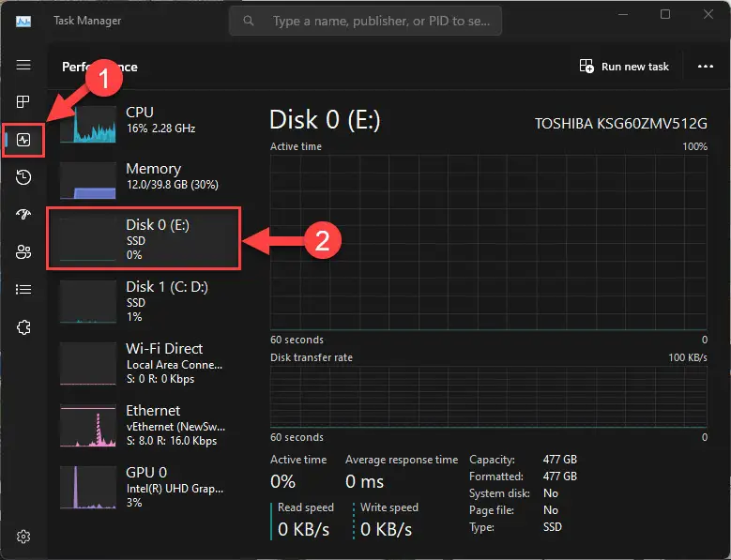Click the Task Manager app icon

point(23,21)
